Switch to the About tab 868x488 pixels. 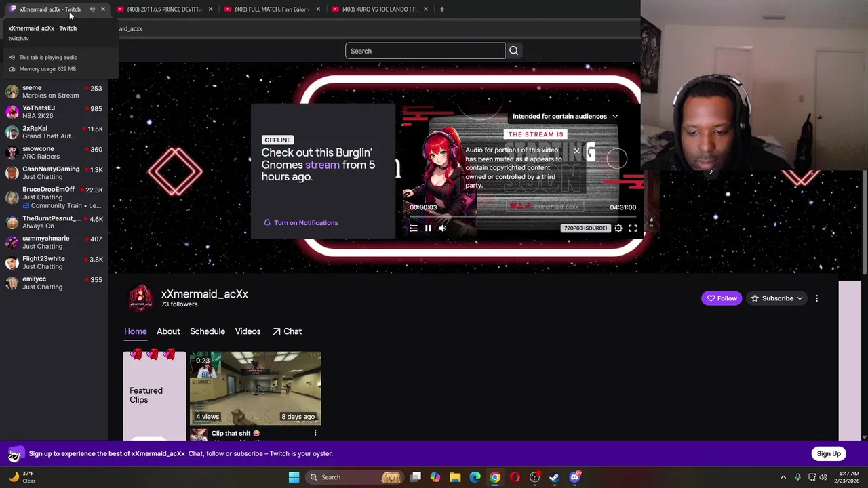pyautogui.click(x=168, y=331)
